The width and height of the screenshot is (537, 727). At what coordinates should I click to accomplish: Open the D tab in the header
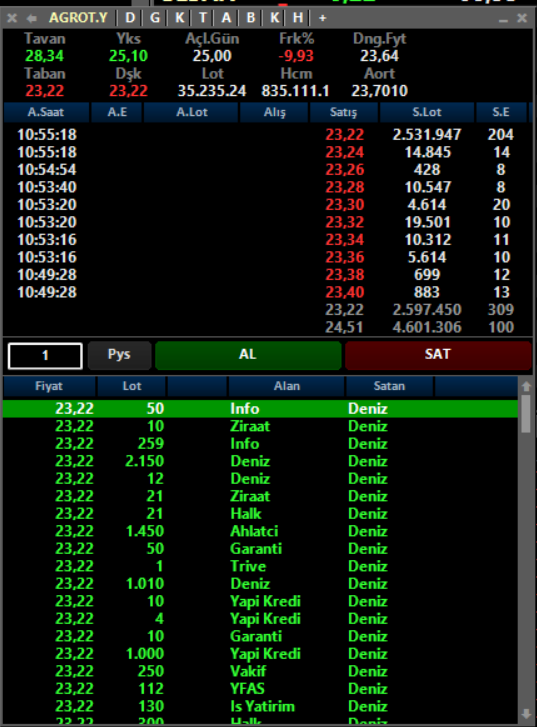tap(130, 18)
